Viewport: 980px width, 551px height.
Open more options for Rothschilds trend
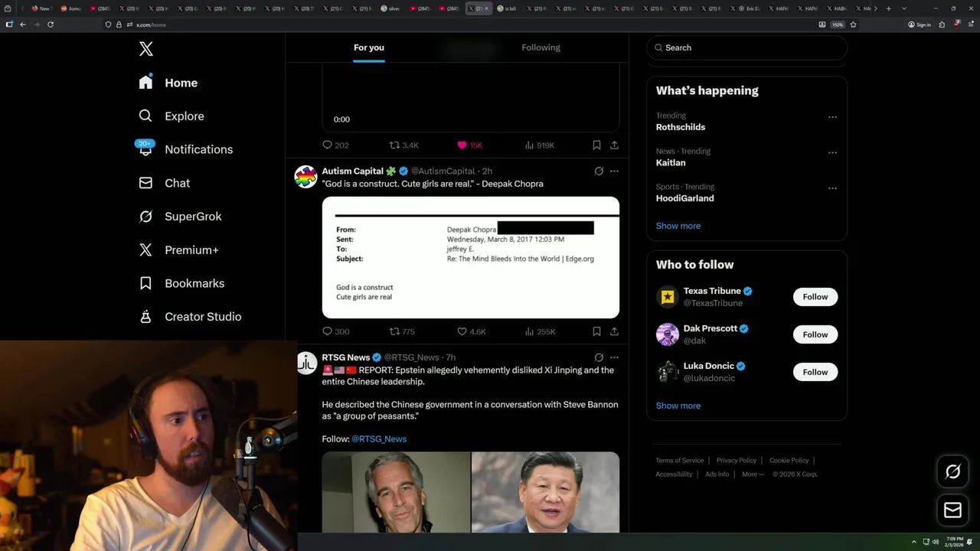[832, 117]
